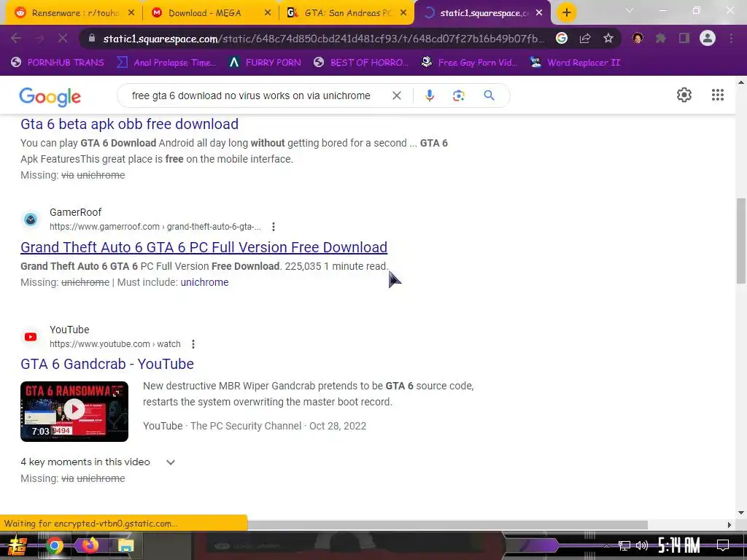Close the Rensenware tab
747x560 pixels.
point(131,13)
